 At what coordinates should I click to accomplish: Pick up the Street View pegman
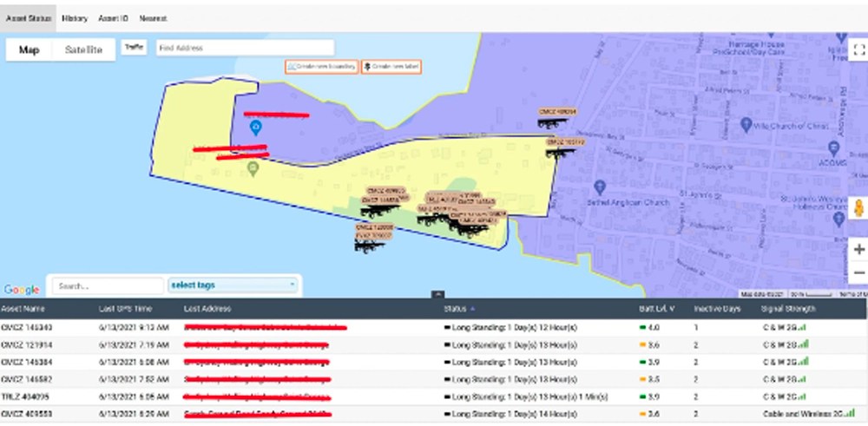[858, 208]
